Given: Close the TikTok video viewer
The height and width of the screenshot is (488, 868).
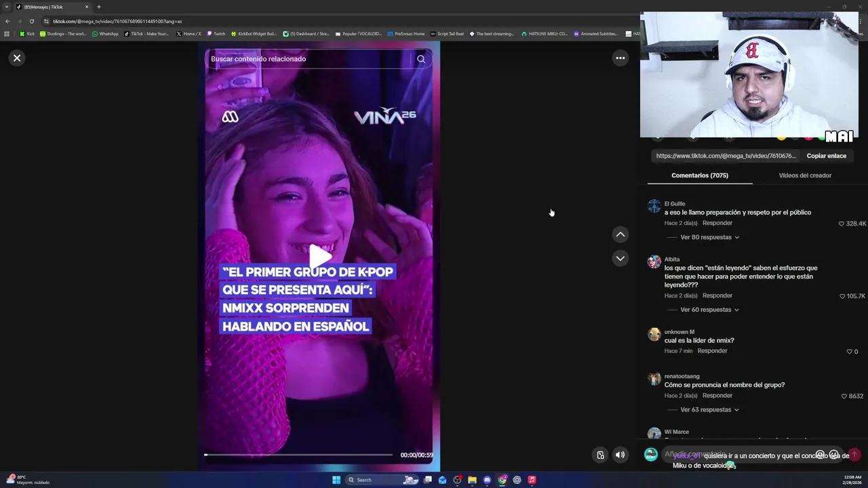Looking at the screenshot, I should 17,58.
